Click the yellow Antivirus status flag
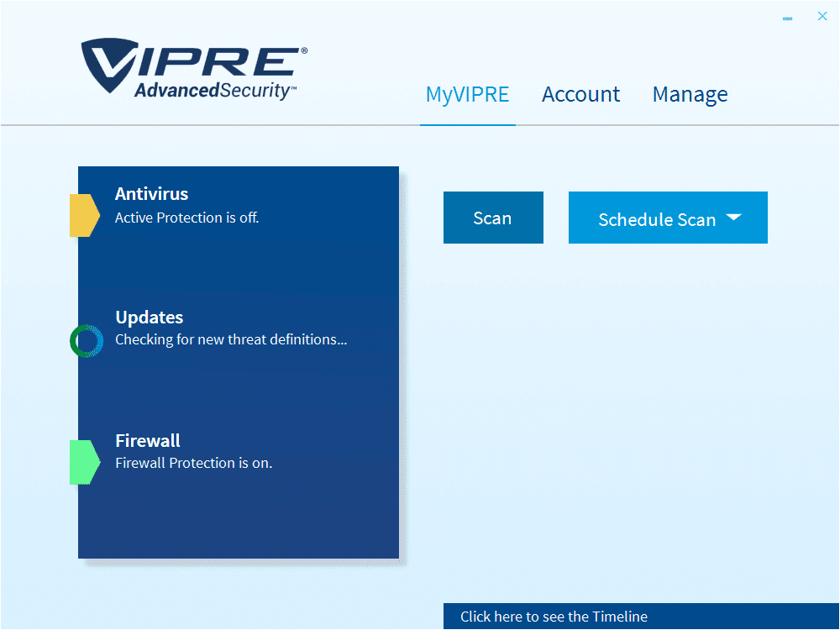Viewport: 840px width, 630px height. click(85, 215)
